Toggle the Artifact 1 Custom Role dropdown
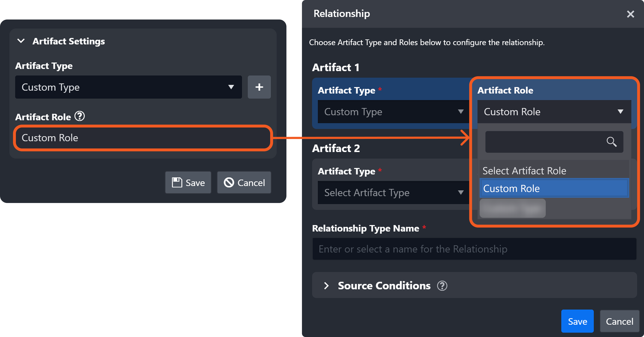The image size is (644, 337). 554,112
